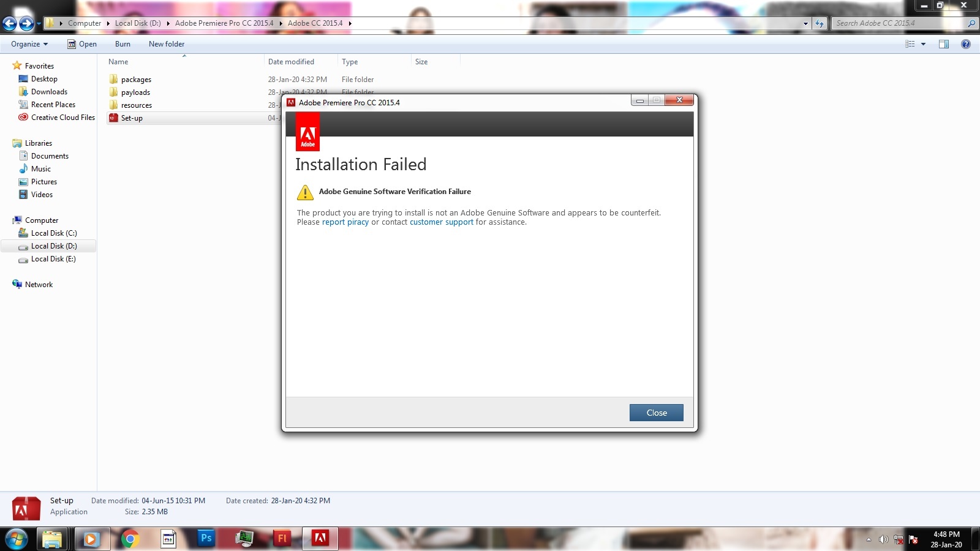980x551 pixels.
Task: Open the change view options arrow
Action: point(923,44)
